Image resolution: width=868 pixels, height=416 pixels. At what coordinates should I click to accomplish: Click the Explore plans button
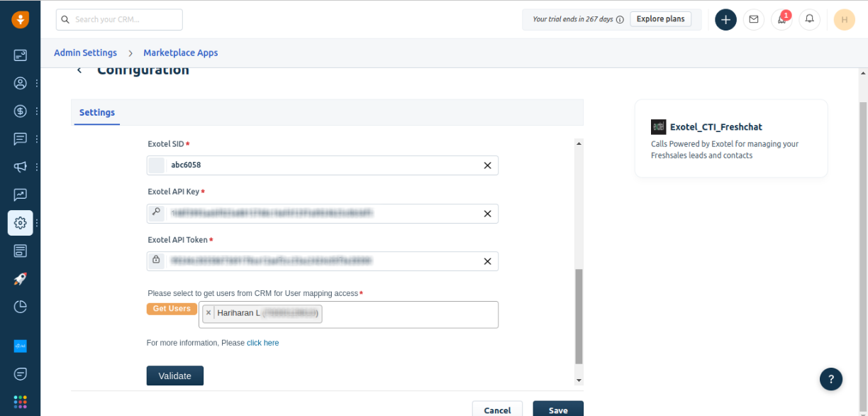click(661, 19)
